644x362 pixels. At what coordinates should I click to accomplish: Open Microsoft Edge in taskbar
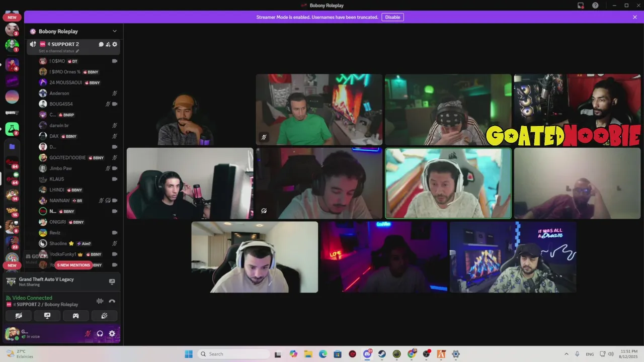click(x=323, y=354)
